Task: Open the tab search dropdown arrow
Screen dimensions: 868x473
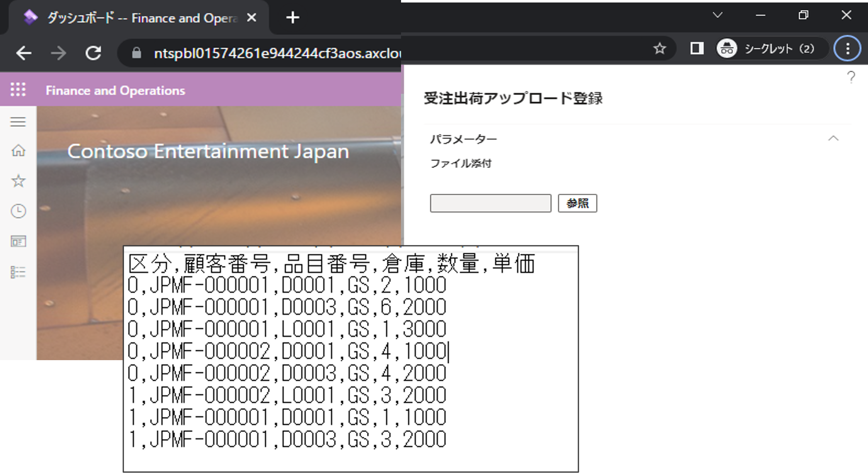Action: tap(717, 15)
